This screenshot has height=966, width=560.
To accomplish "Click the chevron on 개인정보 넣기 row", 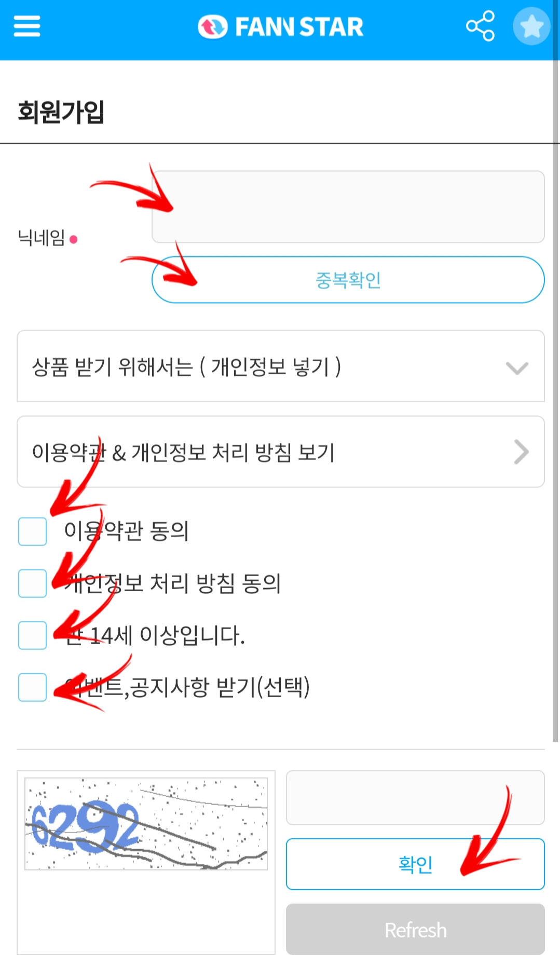I will (517, 368).
